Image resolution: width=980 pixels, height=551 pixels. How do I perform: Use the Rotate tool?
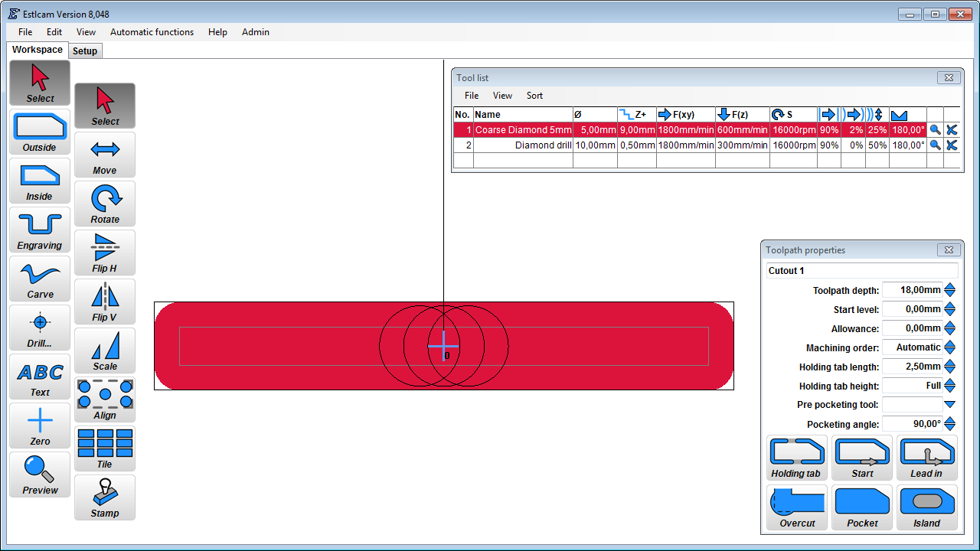point(105,204)
